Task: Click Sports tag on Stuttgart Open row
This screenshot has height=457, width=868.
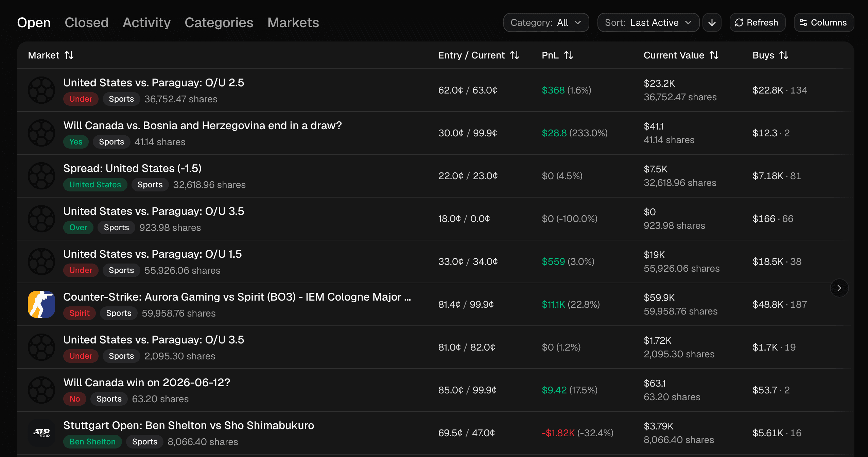Action: (145, 442)
